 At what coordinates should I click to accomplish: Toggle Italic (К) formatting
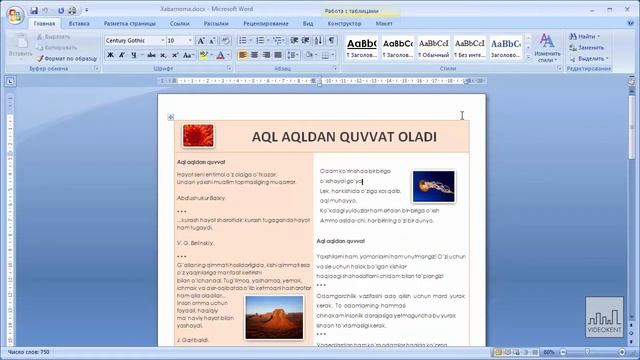122,55
